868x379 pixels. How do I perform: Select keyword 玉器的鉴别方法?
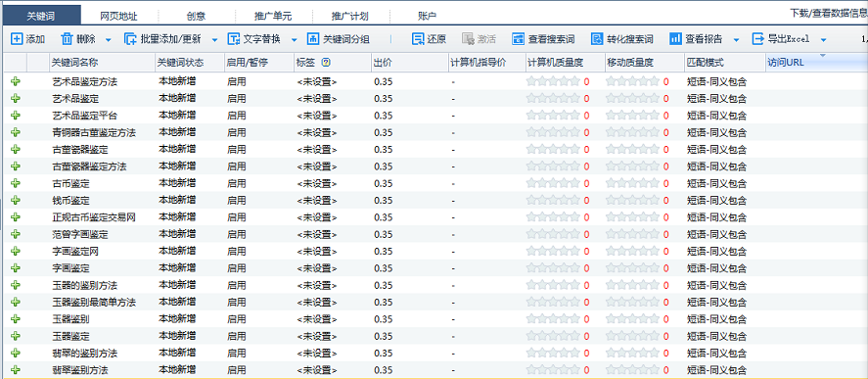click(85, 285)
